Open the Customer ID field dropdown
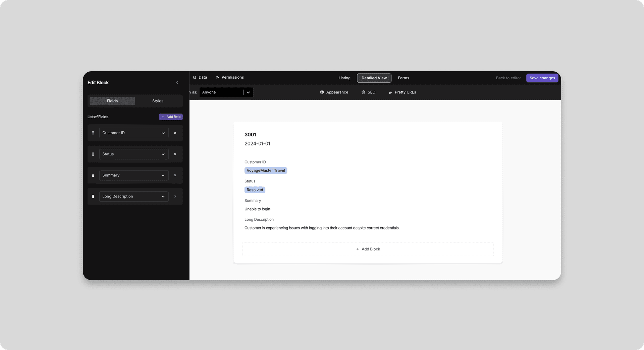 pos(134,133)
